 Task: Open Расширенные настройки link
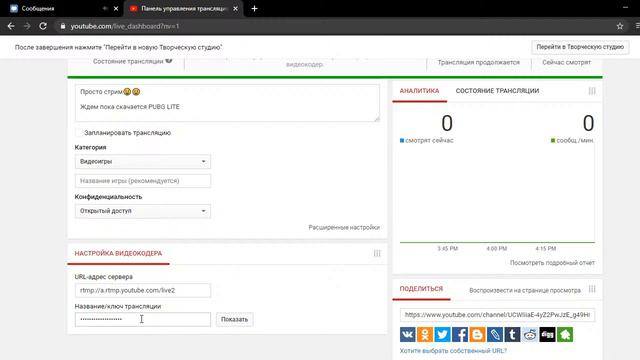pyautogui.click(x=344, y=227)
